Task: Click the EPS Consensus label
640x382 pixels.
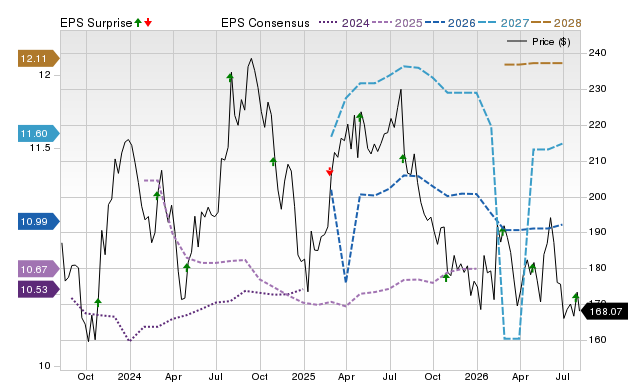Action: 265,23
